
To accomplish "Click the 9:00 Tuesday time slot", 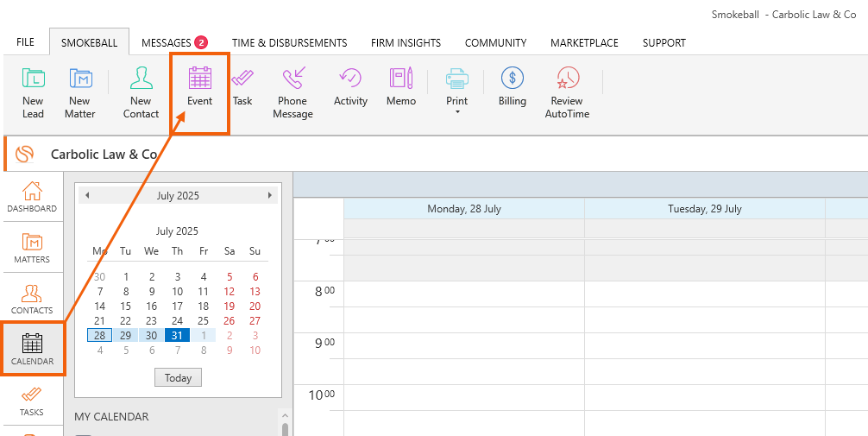I will point(705,345).
